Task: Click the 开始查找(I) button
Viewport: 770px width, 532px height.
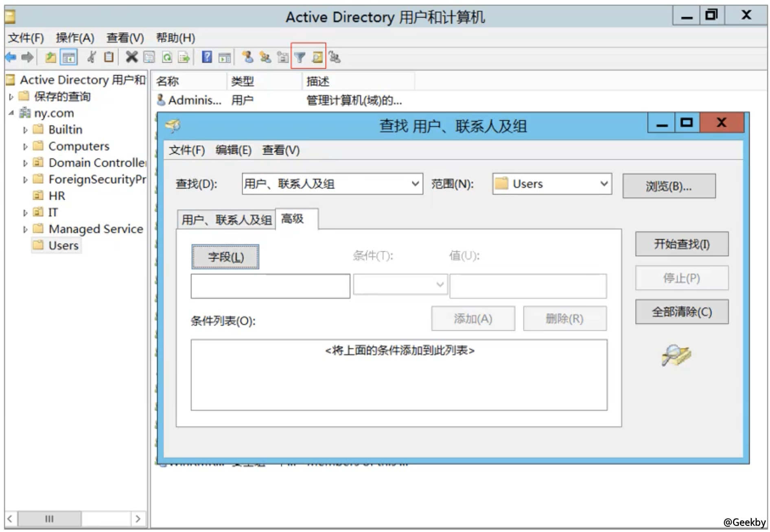Action: [x=681, y=244]
